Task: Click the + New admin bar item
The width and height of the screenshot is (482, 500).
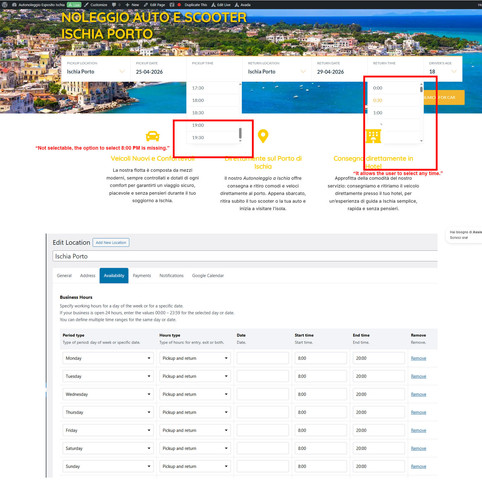Action: 132,5
